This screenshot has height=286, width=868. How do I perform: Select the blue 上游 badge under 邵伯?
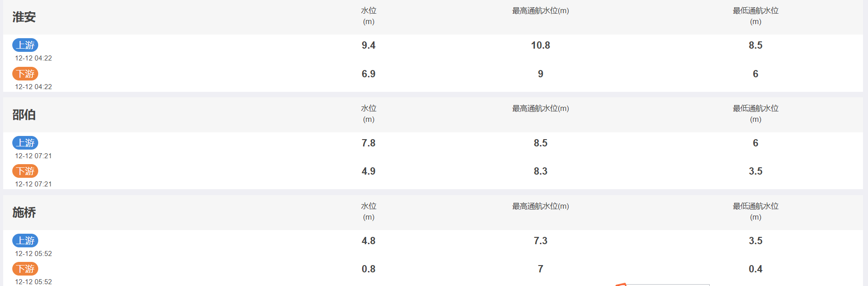pos(25,143)
